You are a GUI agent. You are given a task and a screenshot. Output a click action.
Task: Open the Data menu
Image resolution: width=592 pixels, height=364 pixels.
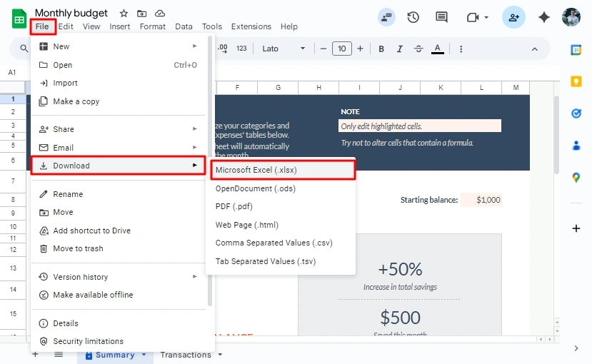point(184,26)
